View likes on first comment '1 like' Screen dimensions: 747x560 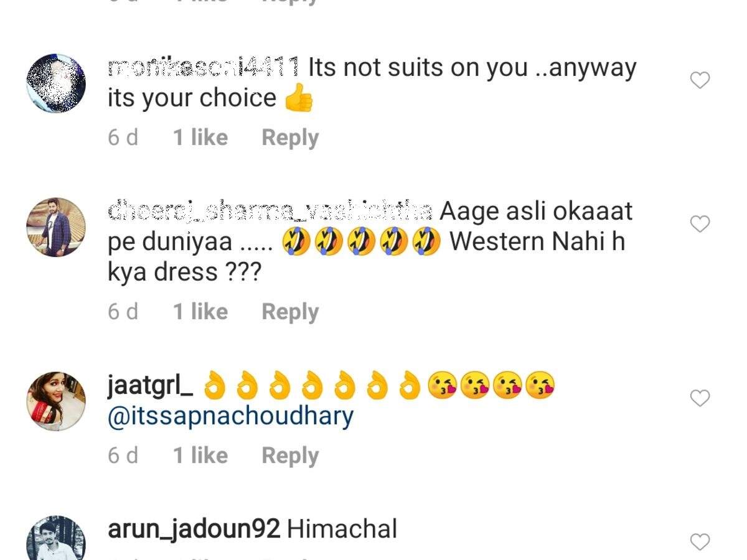(x=200, y=138)
